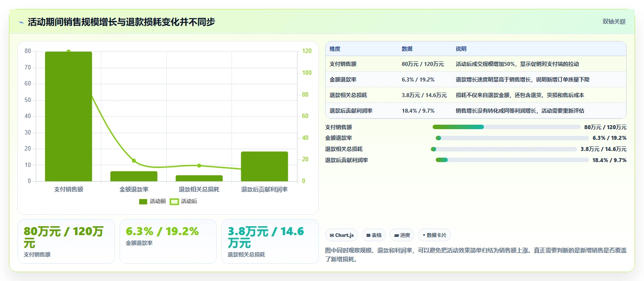Click the x-axis label 退款后贡献利润率
This screenshot has height=281, width=644.
click(x=264, y=189)
